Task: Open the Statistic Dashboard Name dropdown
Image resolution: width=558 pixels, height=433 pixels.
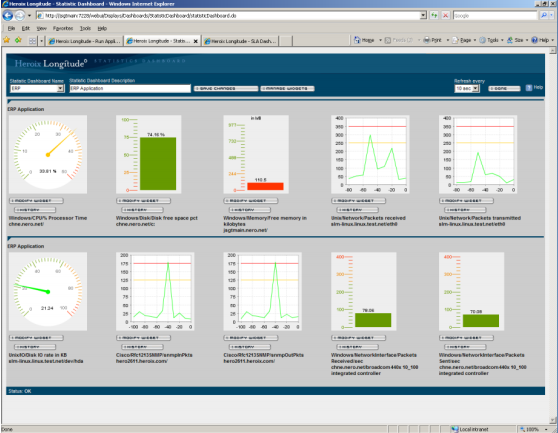Action: [60, 88]
